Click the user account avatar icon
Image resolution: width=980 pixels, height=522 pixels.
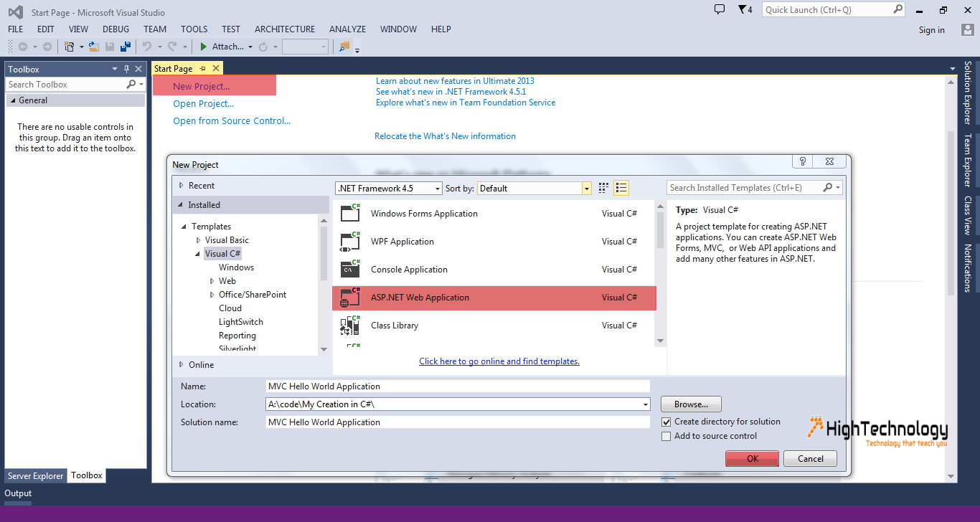click(x=967, y=29)
